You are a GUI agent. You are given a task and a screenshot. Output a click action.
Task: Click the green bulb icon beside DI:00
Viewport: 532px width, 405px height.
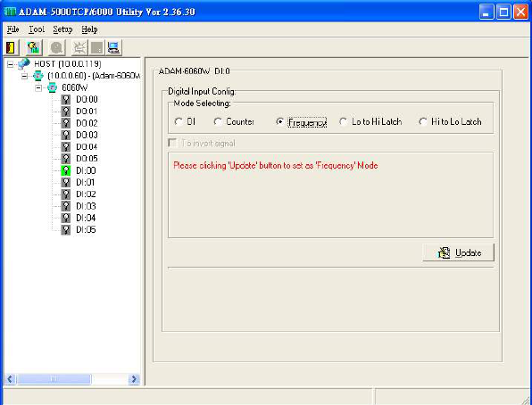pos(66,170)
